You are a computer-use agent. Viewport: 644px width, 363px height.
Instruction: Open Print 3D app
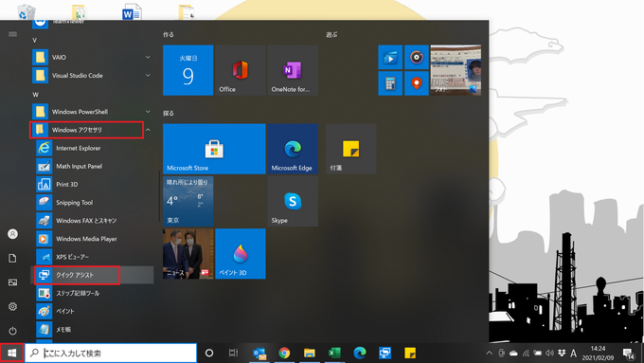pyautogui.click(x=93, y=184)
